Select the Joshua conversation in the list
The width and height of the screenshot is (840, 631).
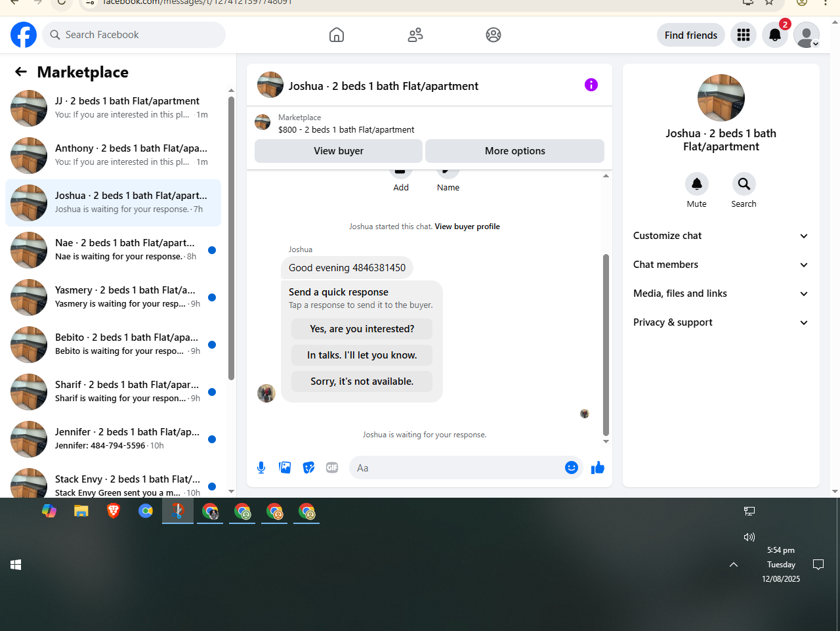(x=113, y=203)
